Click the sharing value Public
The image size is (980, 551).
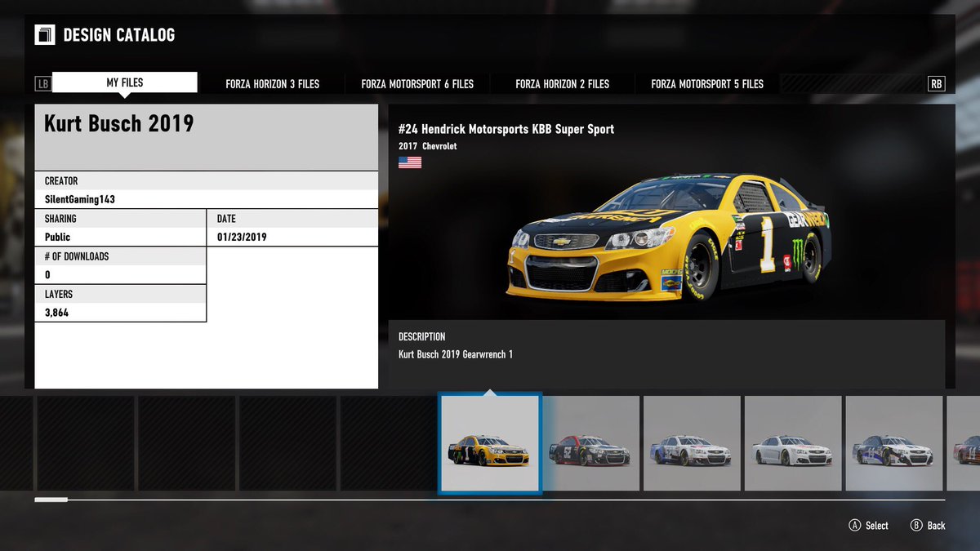click(x=58, y=237)
